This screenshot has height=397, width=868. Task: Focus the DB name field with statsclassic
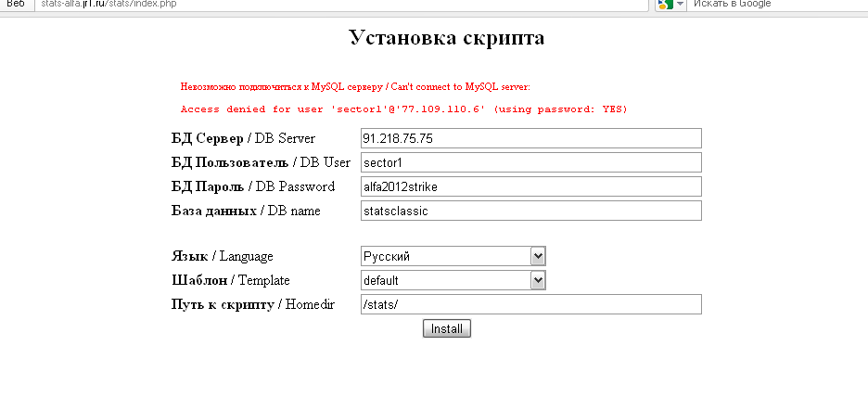(530, 211)
